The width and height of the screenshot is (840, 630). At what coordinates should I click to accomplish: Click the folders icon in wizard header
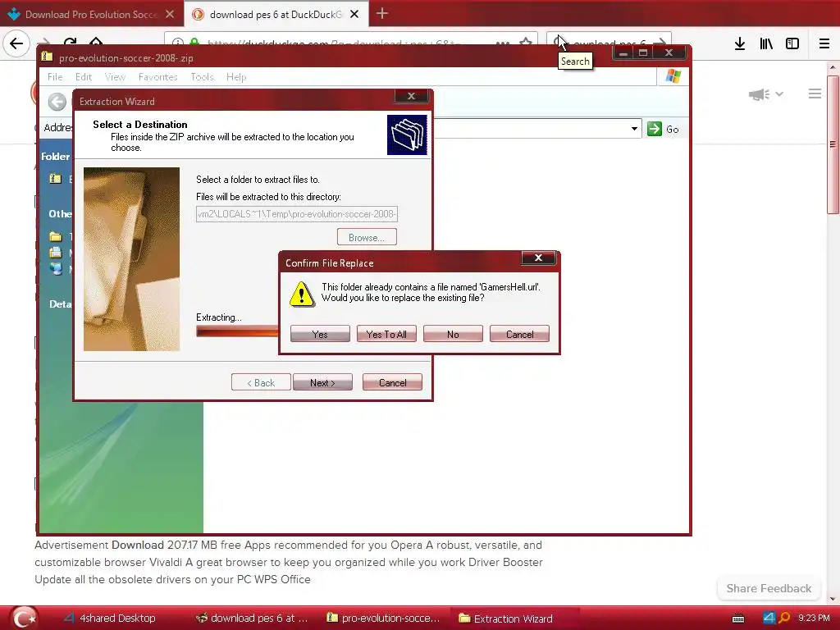coord(407,135)
